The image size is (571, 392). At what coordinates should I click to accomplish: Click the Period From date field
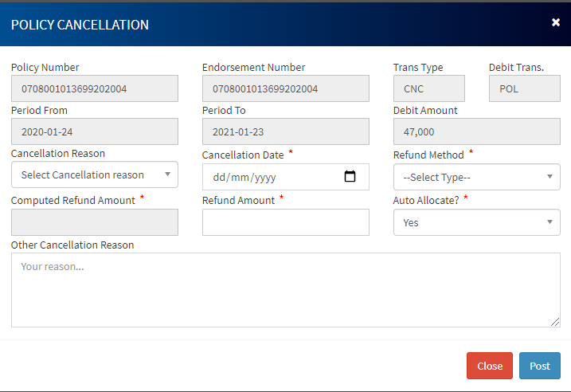(95, 131)
